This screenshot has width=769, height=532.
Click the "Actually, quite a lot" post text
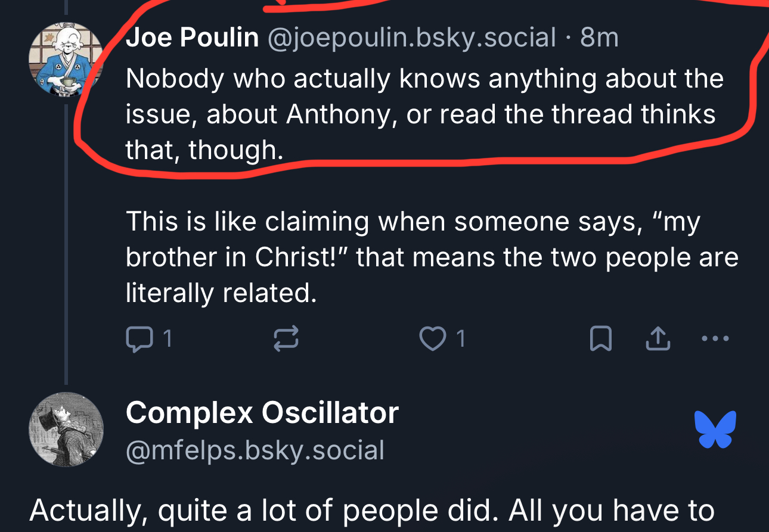click(x=370, y=511)
